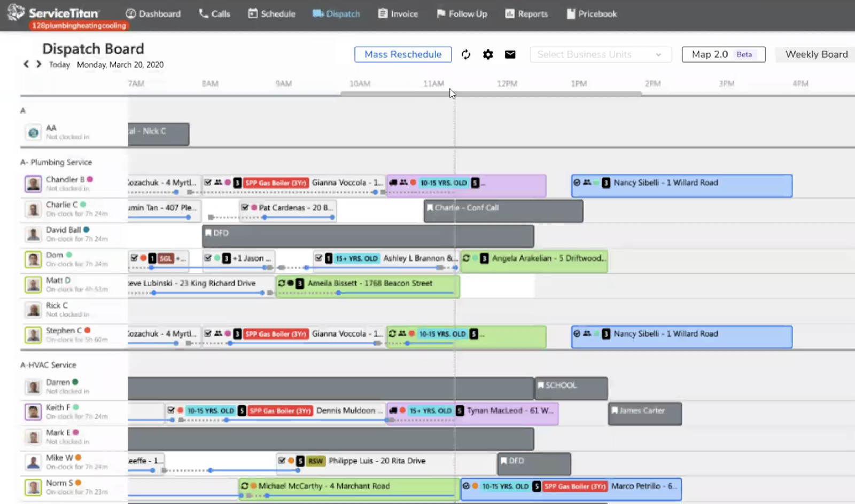Screen dimensions: 855x504
Task: Refresh the dispatch board
Action: (466, 54)
